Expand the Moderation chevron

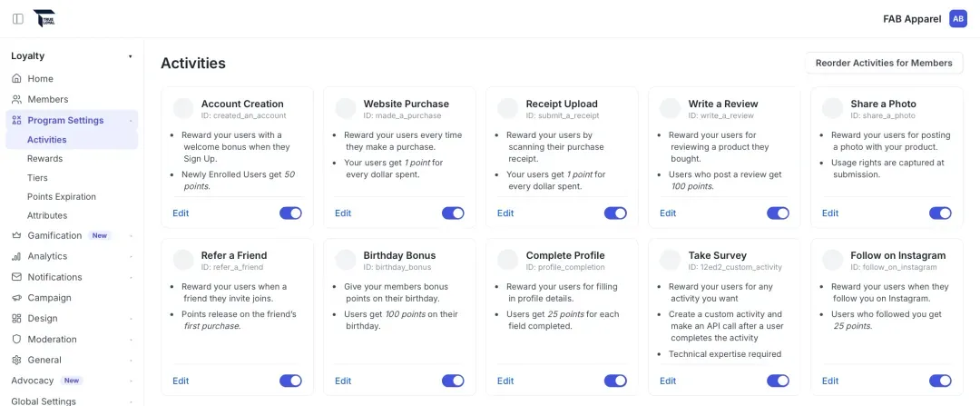(131, 339)
